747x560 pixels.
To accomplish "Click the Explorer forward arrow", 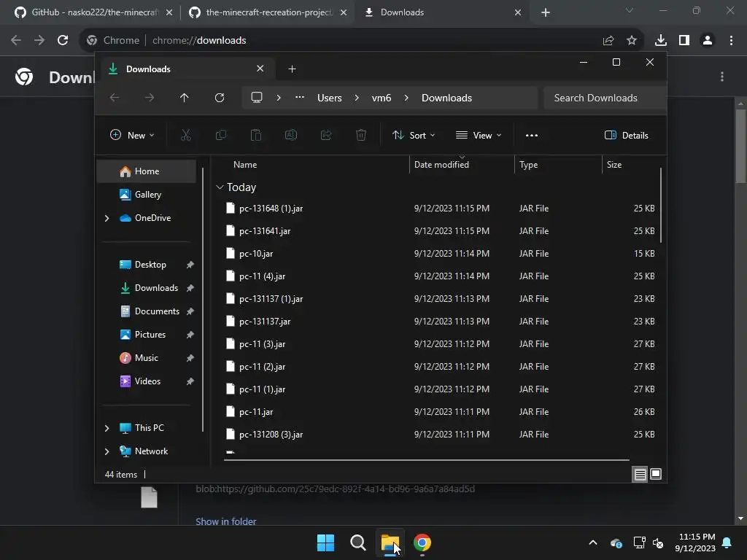I will click(x=149, y=98).
